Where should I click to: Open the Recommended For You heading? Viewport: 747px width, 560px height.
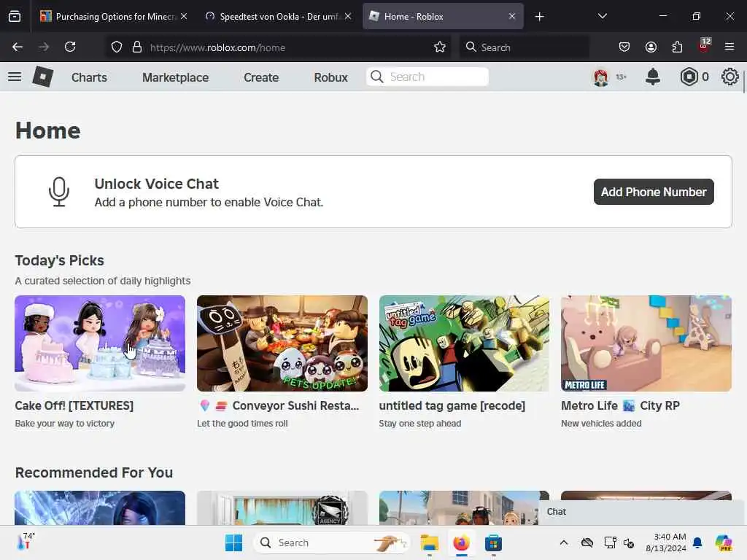94,472
